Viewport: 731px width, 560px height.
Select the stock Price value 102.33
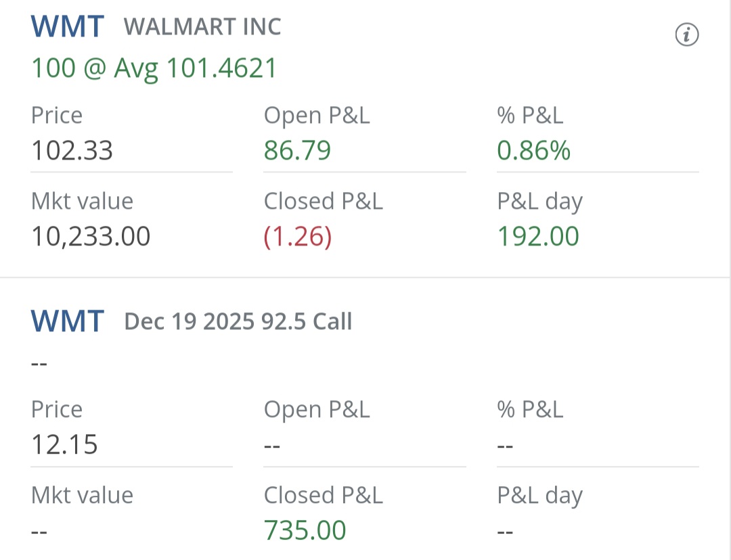(72, 150)
